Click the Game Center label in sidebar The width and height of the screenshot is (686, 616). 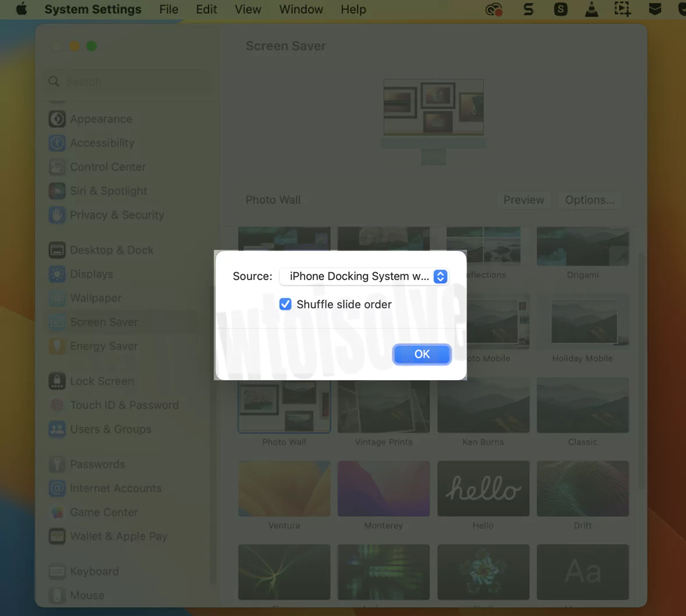tap(104, 512)
